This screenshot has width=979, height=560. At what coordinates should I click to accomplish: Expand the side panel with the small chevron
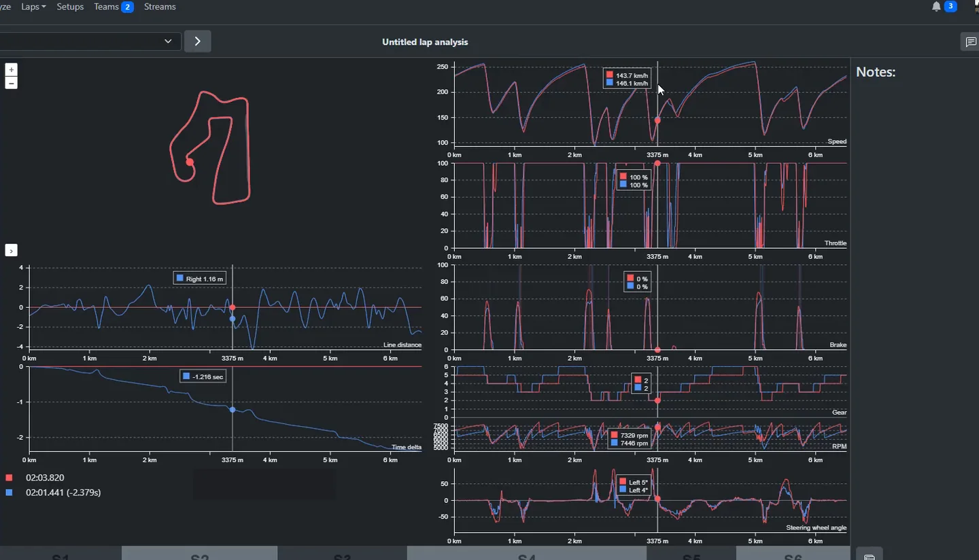click(x=11, y=250)
